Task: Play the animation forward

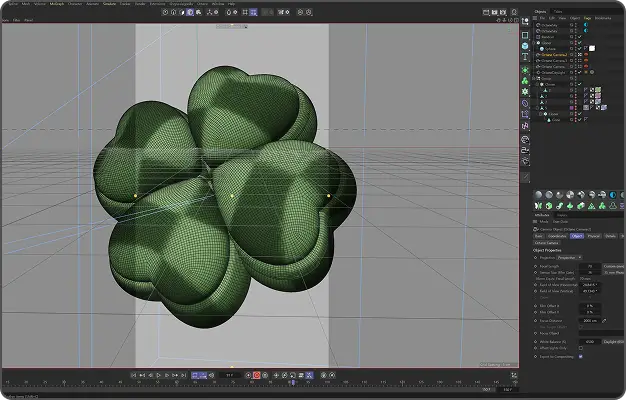Action: coord(158,375)
